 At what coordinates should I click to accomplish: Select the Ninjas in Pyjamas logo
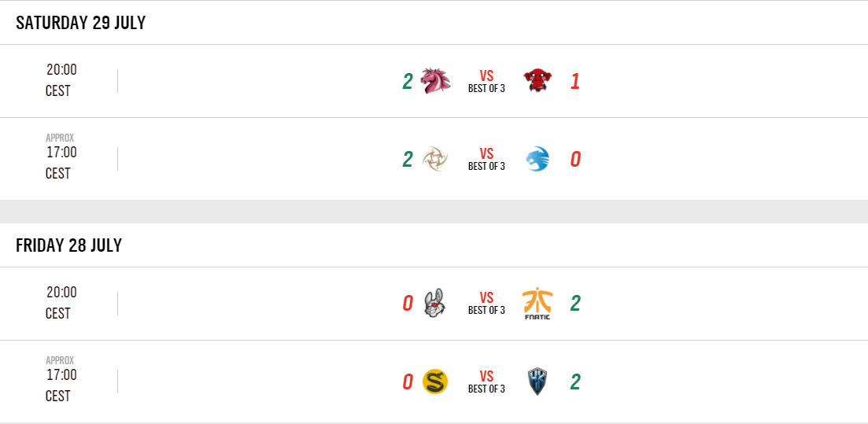coord(435,160)
